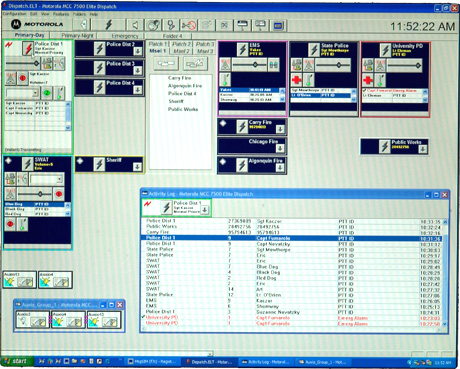Click the red emergency cross on State Police
The image size is (460, 369).
(296, 80)
